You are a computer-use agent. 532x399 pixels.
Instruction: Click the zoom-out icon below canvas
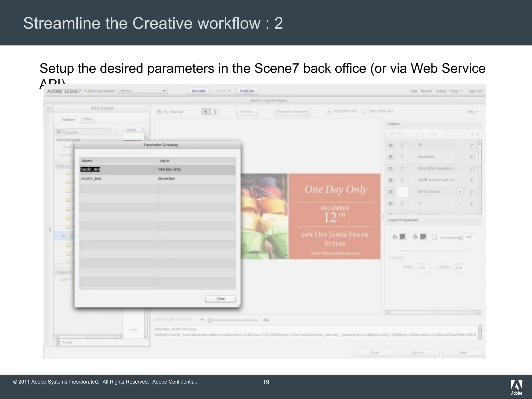203,320
